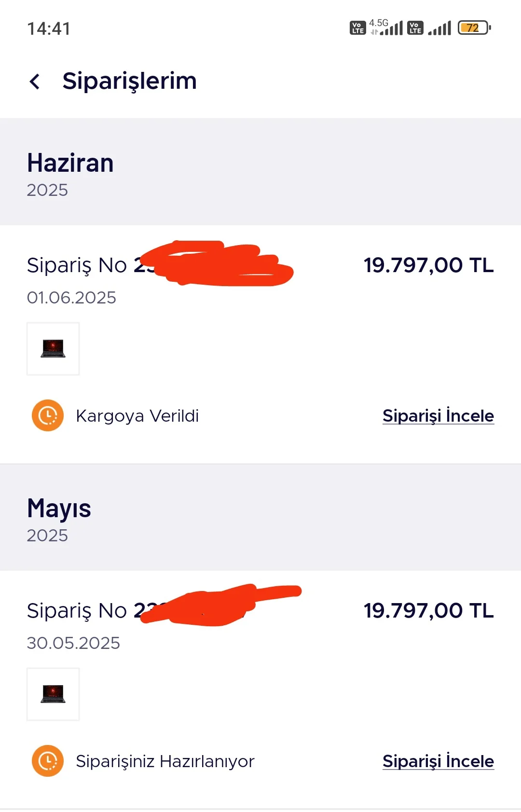
Task: Tap the battery indicator in the status bar
Action: (x=474, y=28)
